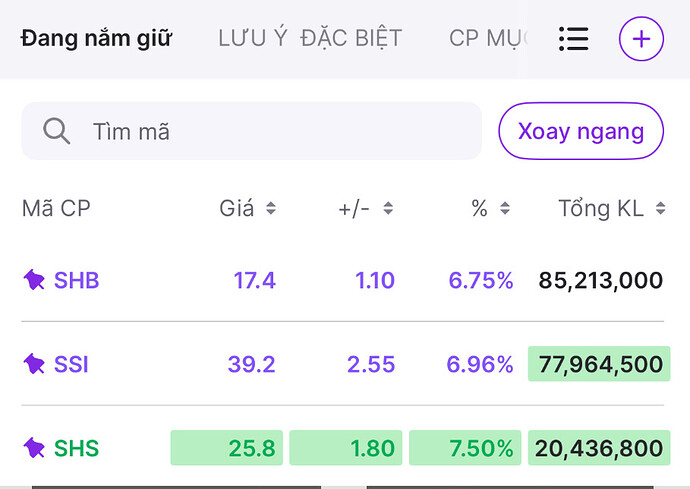The height and width of the screenshot is (489, 690).
Task: Sort by Giá column arrows
Action: coord(270,209)
